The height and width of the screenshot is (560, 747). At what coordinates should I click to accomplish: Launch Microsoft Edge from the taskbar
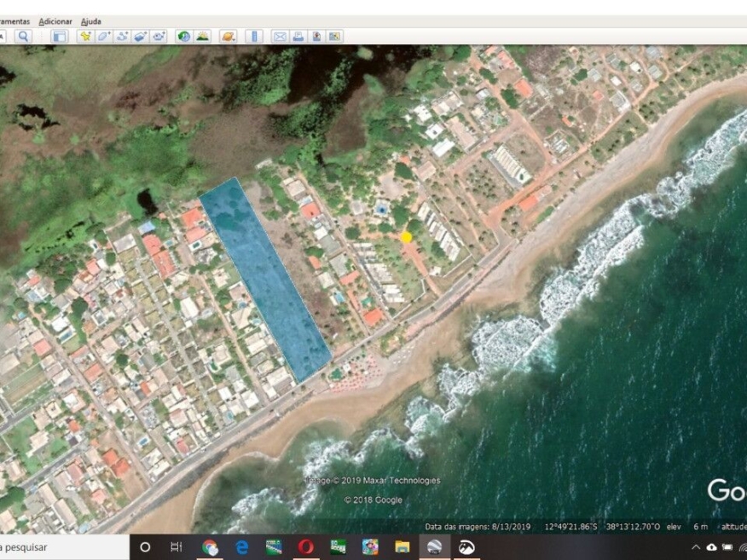[241, 547]
